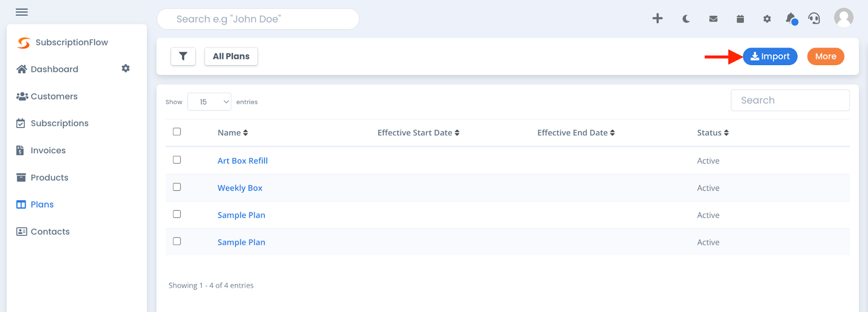This screenshot has width=868, height=312.
Task: Sort by Effective Start Date arrows
Action: (x=457, y=133)
